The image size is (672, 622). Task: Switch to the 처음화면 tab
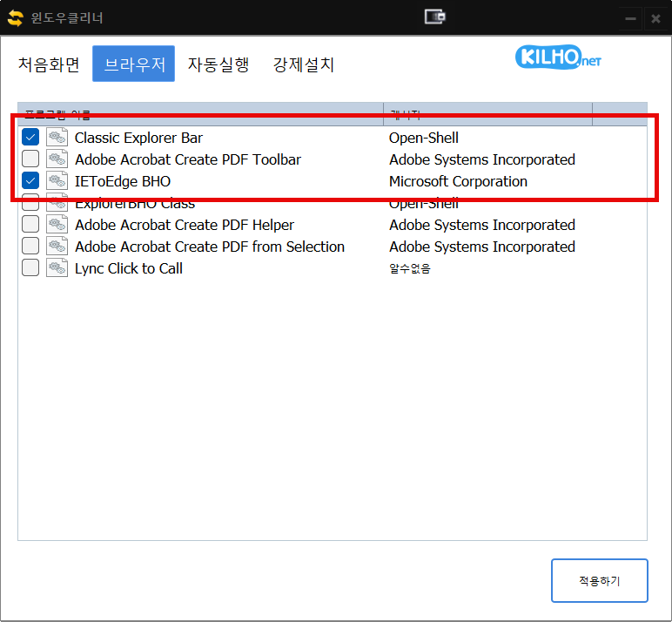(x=49, y=64)
